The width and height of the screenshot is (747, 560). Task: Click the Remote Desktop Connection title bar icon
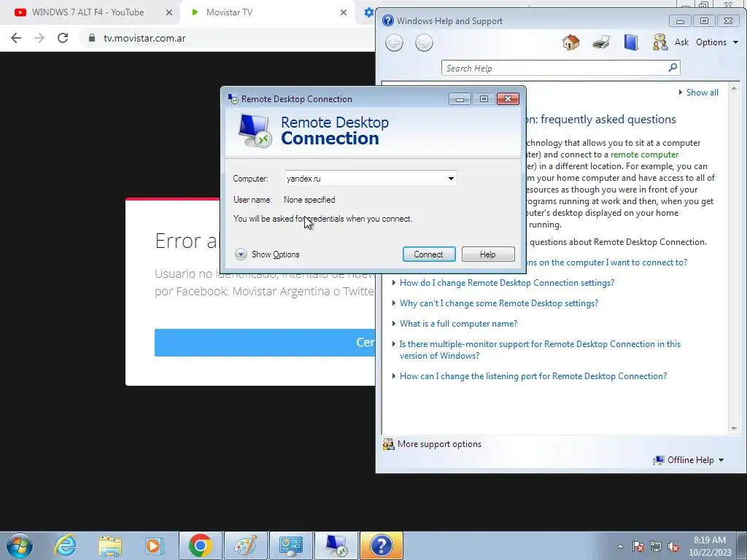click(233, 98)
